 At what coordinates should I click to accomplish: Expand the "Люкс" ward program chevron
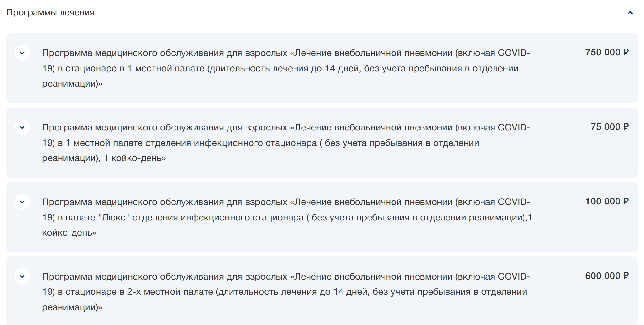(x=22, y=202)
